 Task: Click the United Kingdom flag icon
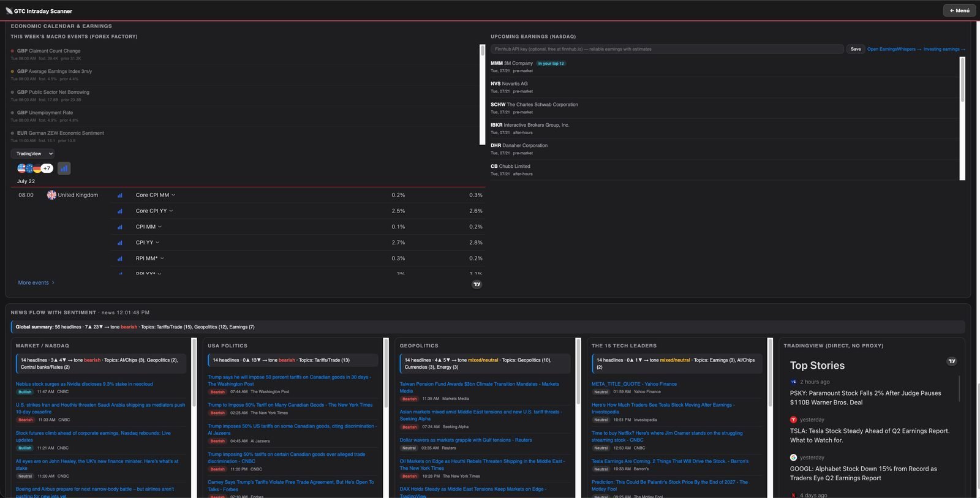51,195
